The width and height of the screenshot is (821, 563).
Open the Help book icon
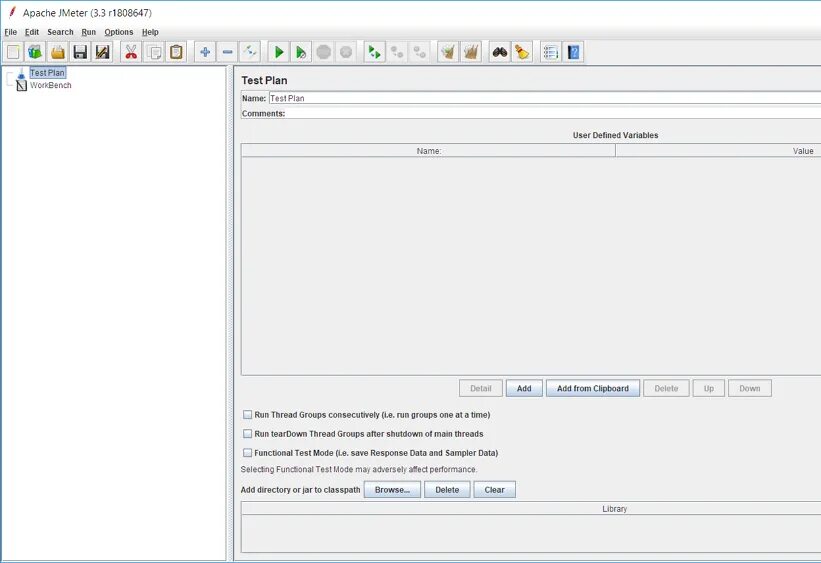pos(573,52)
